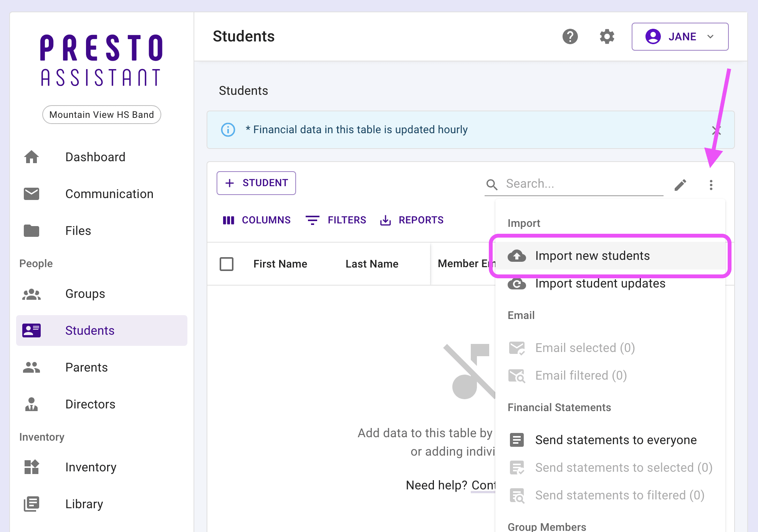Open the FILTERS panel
This screenshot has height=532, width=758.
336,220
